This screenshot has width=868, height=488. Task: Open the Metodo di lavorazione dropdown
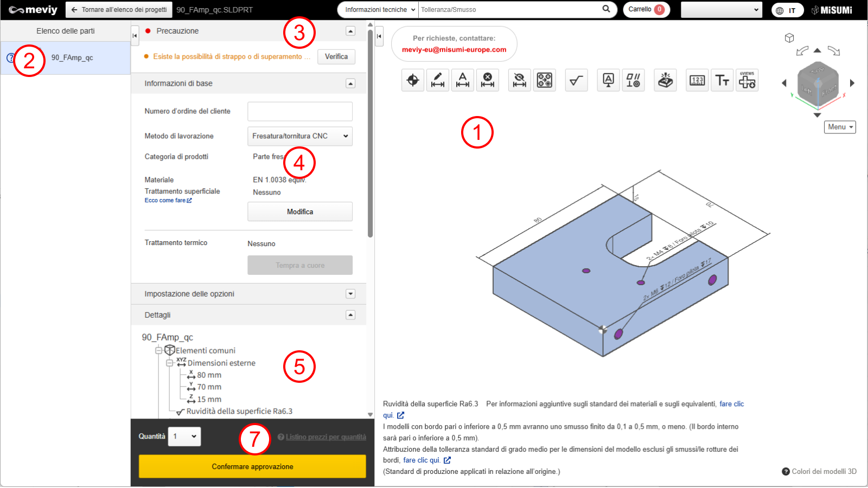(x=299, y=136)
